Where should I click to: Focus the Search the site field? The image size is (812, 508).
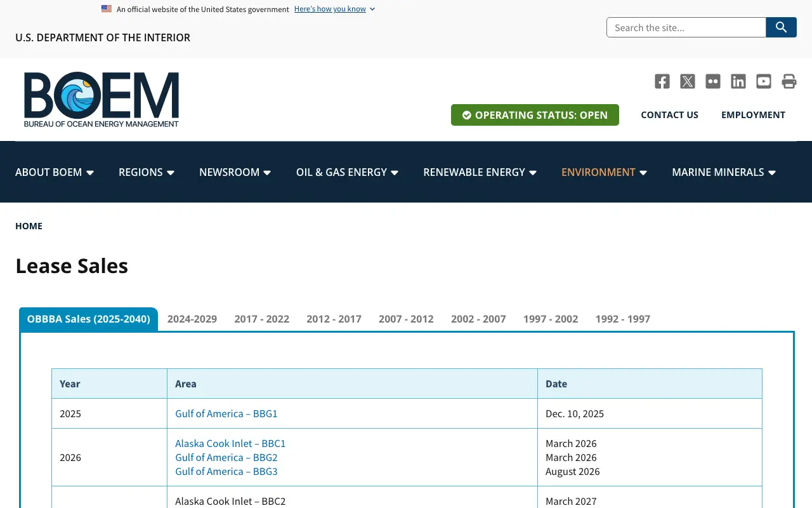(686, 27)
